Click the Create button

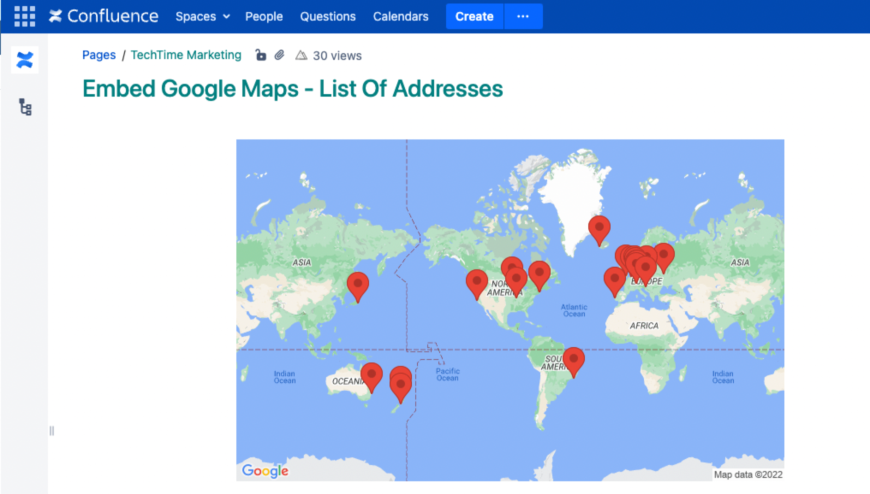pyautogui.click(x=474, y=17)
